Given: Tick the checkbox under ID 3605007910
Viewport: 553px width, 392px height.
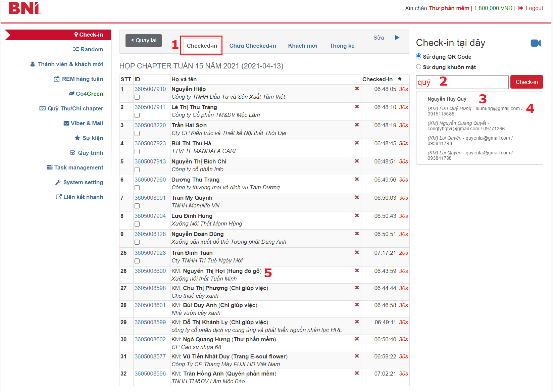Looking at the screenshot, I should pyautogui.click(x=137, y=97).
